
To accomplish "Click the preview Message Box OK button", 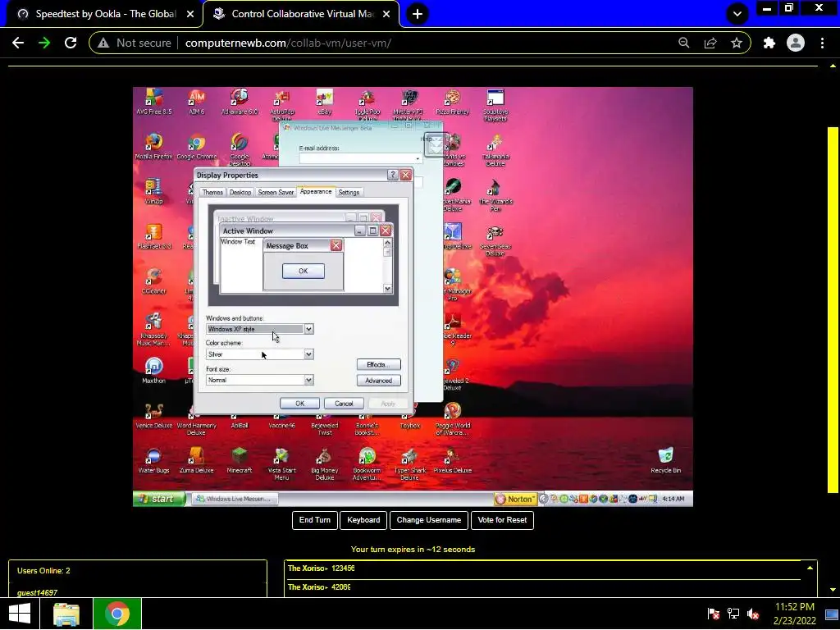I will (304, 271).
